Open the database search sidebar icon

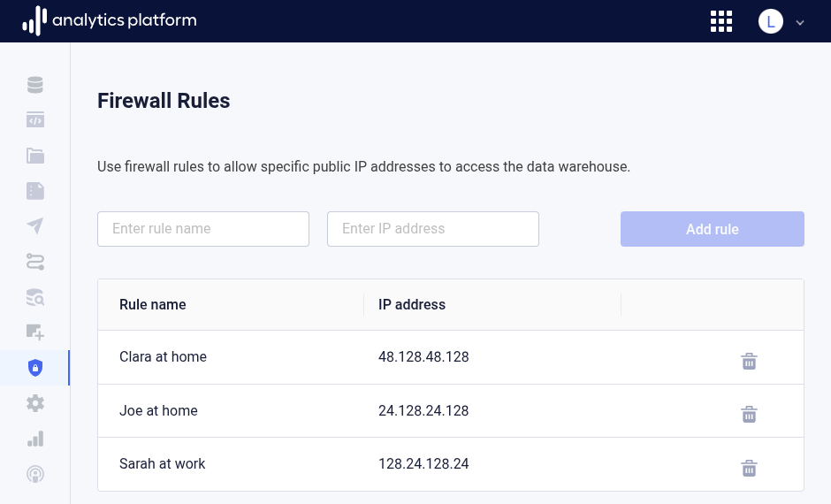(35, 297)
